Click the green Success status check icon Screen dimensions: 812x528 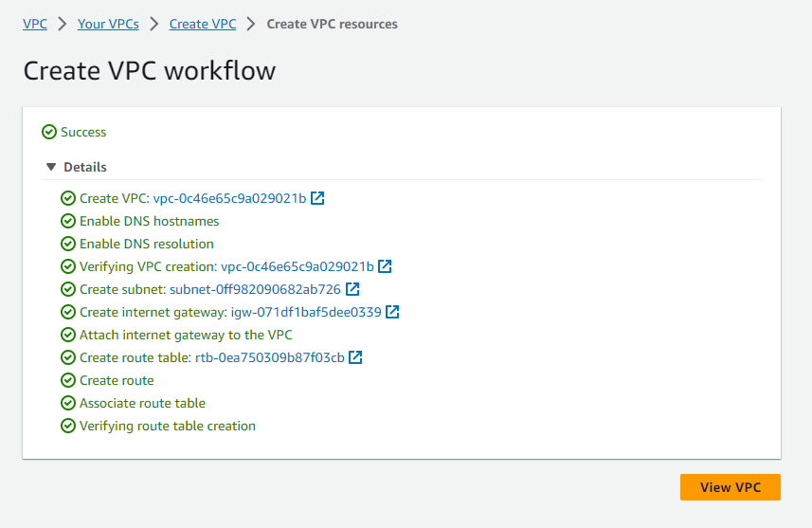[x=49, y=133]
